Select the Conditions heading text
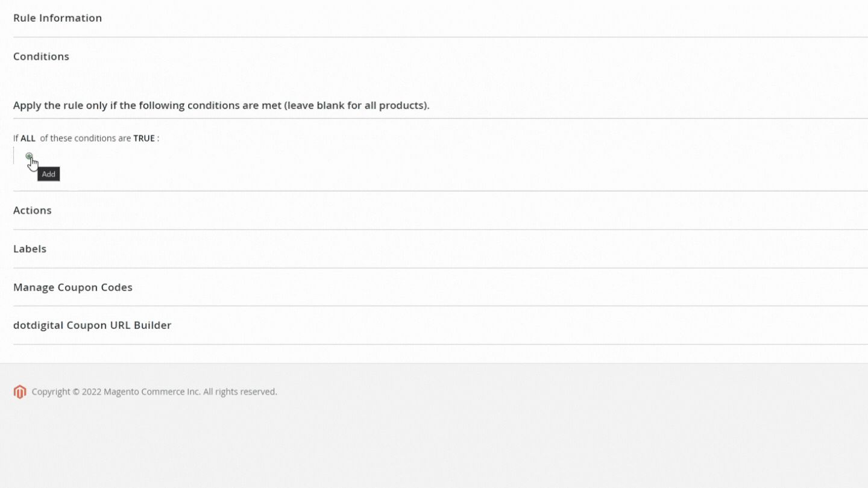This screenshot has height=488, width=868. [40, 56]
